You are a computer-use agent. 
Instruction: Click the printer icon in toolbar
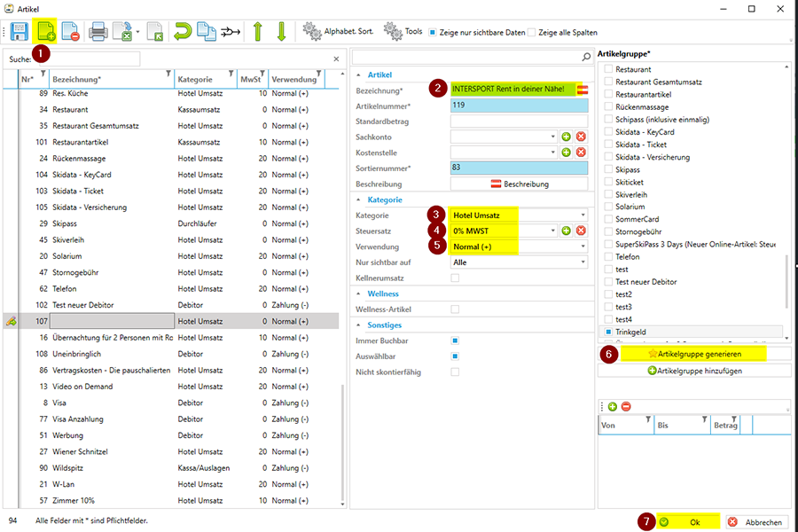click(x=98, y=33)
